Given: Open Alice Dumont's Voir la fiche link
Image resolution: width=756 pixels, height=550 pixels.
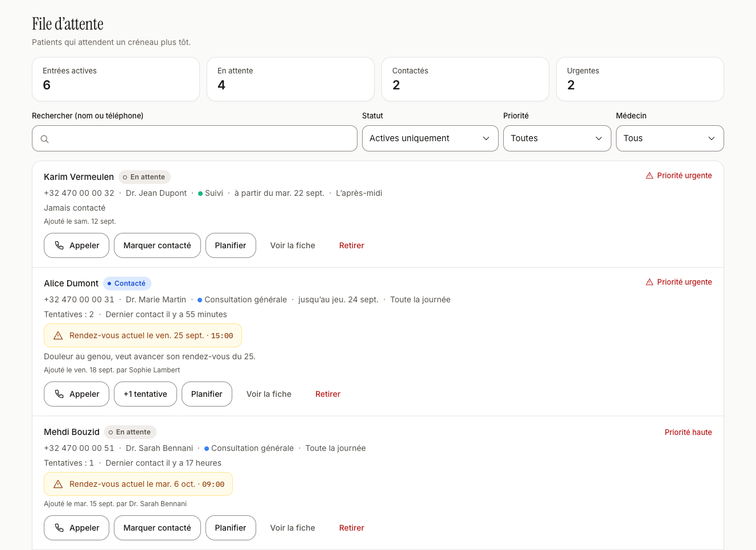Looking at the screenshot, I should [269, 394].
